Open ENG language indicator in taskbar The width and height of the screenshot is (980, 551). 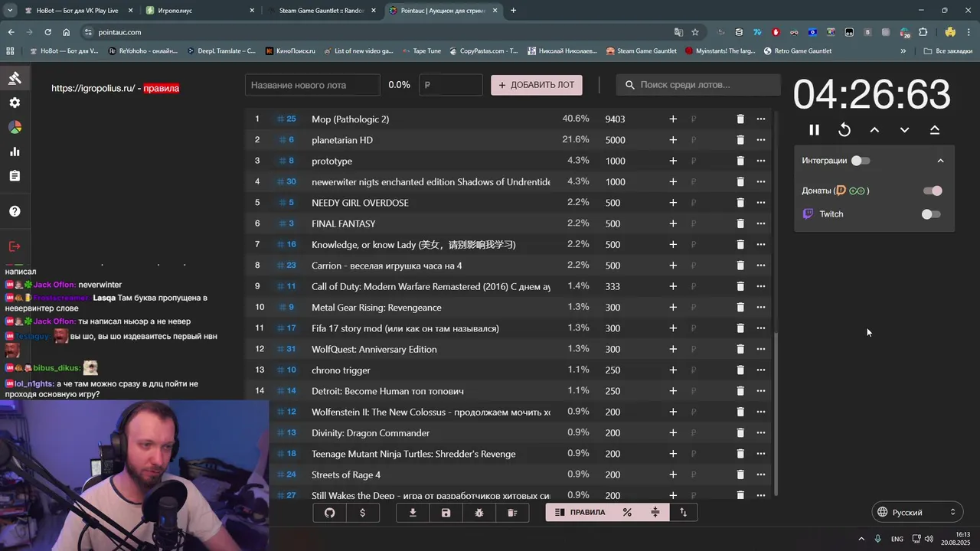pos(897,540)
